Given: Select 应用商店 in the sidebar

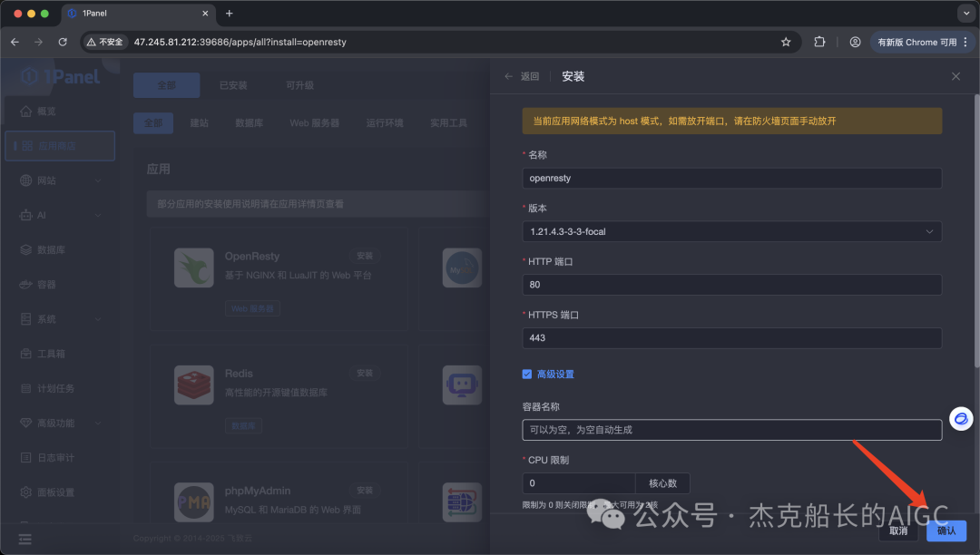Looking at the screenshot, I should 59,145.
